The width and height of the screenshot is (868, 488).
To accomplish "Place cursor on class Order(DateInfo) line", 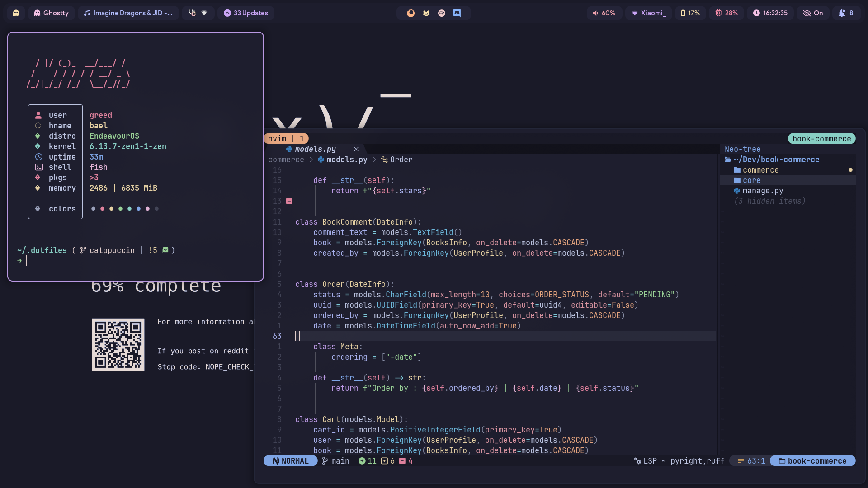I will click(x=344, y=284).
